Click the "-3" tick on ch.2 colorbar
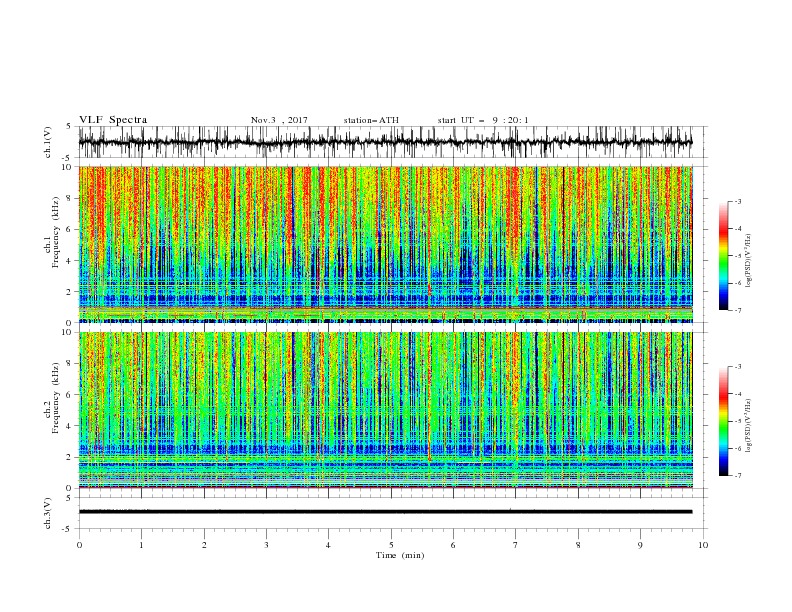 click(x=737, y=367)
